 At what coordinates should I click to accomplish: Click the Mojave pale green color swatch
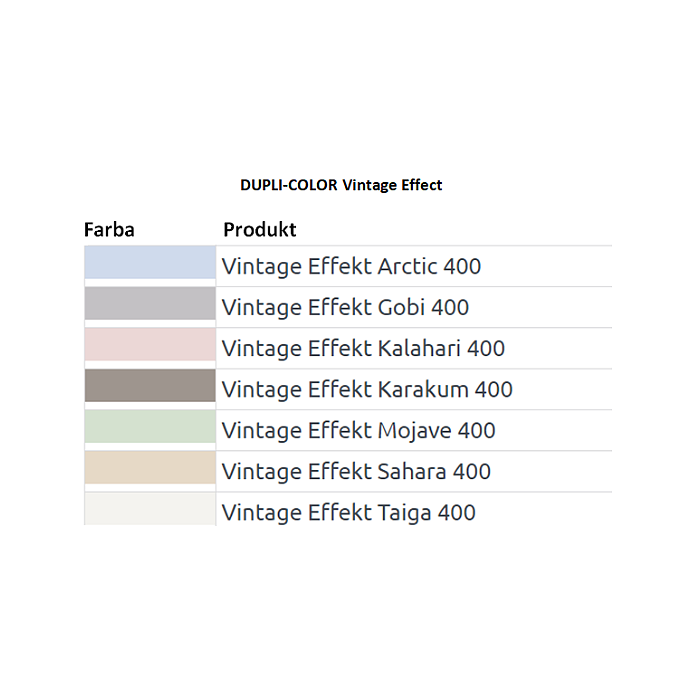click(x=150, y=426)
